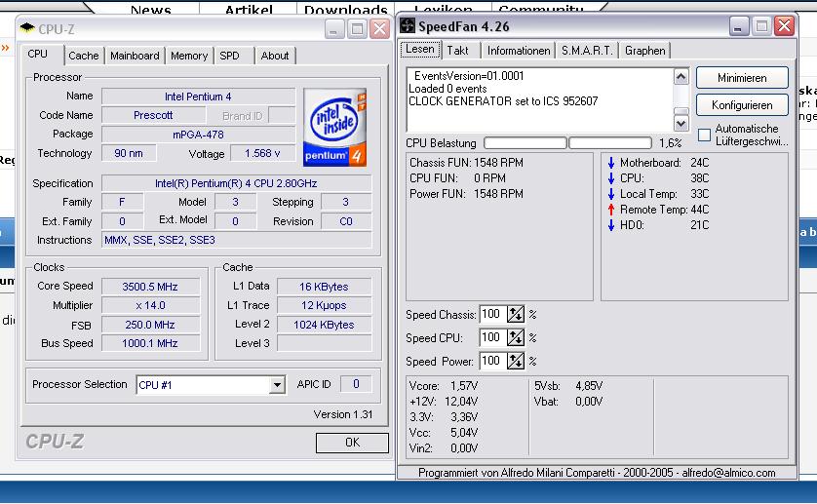Click the Name field Intel Pentium 4
The width and height of the screenshot is (817, 504).
[x=199, y=97]
